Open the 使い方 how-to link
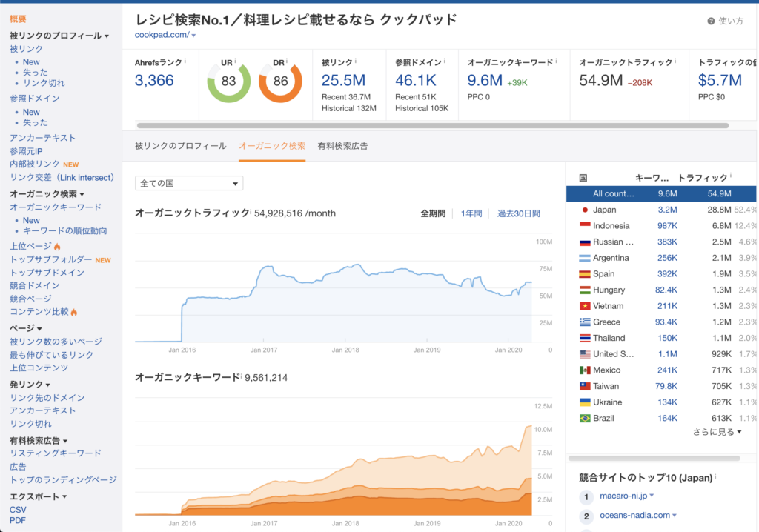The image size is (759, 532). 730,21
